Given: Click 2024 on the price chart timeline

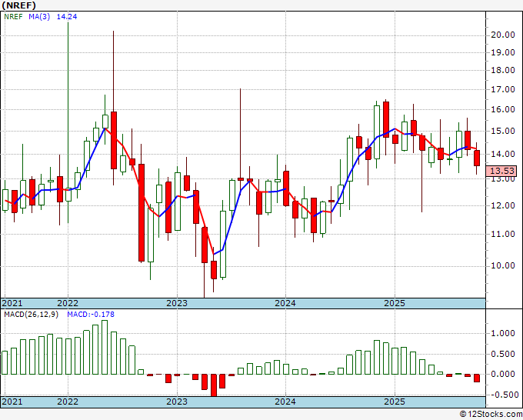Looking at the screenshot, I should [285, 303].
